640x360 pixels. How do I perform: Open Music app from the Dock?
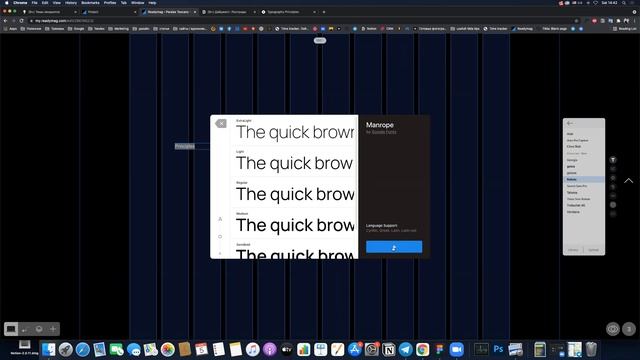(x=252, y=349)
